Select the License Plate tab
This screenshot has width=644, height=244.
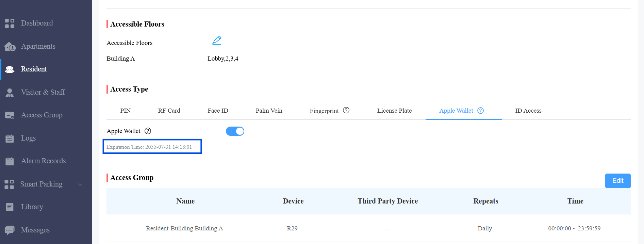[x=394, y=111]
